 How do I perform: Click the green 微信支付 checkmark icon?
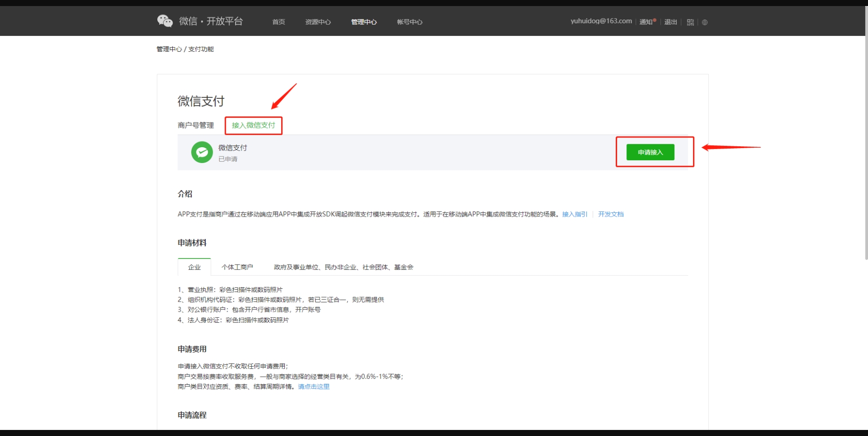[x=202, y=152]
